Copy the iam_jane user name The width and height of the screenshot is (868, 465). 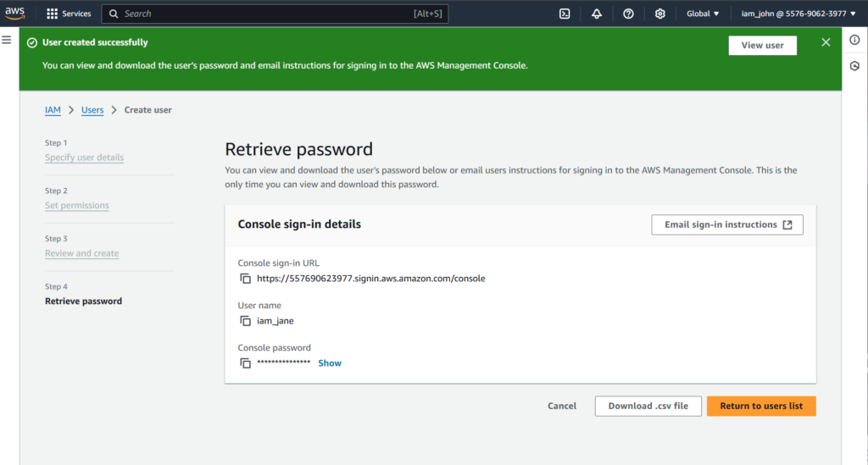245,321
